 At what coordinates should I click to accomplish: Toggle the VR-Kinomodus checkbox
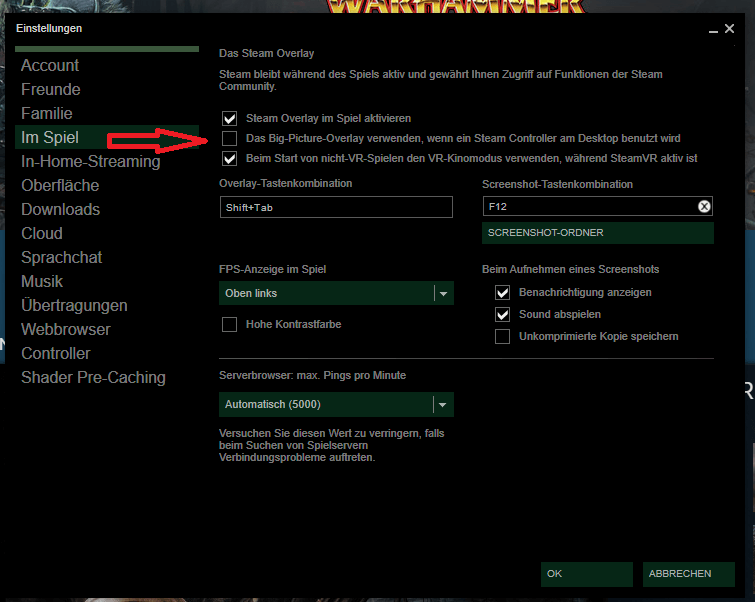point(230,158)
